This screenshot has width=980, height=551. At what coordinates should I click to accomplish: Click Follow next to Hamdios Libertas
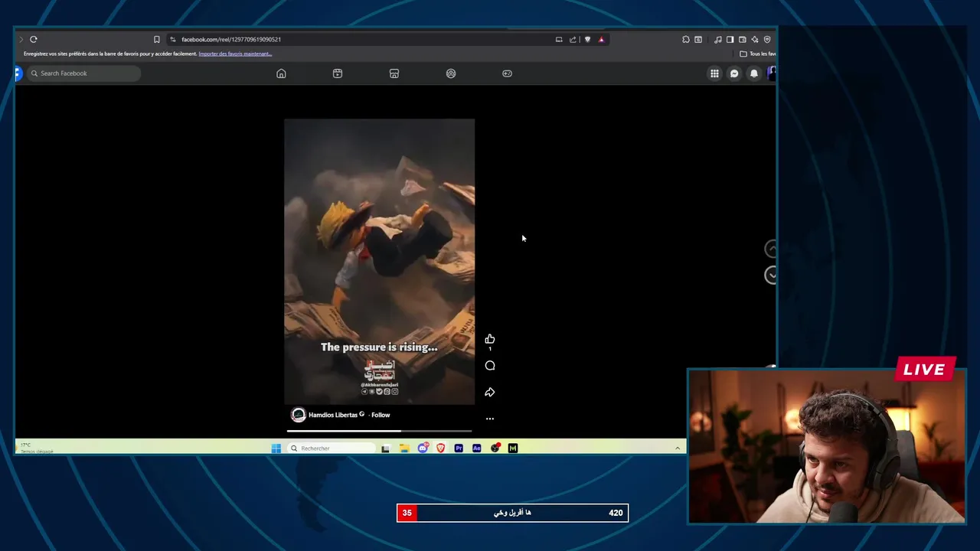coord(381,415)
